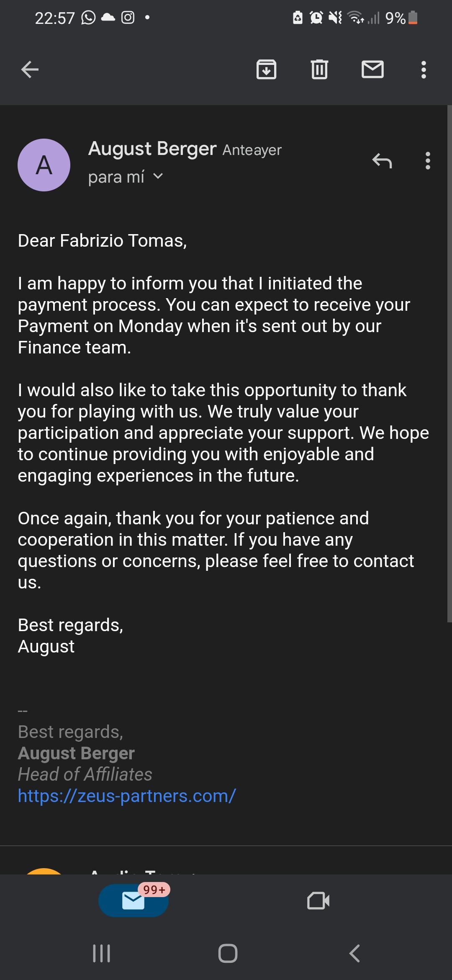Screen dimensions: 452x980
Task: Open the top toolbar overflow menu
Action: pyautogui.click(x=424, y=70)
